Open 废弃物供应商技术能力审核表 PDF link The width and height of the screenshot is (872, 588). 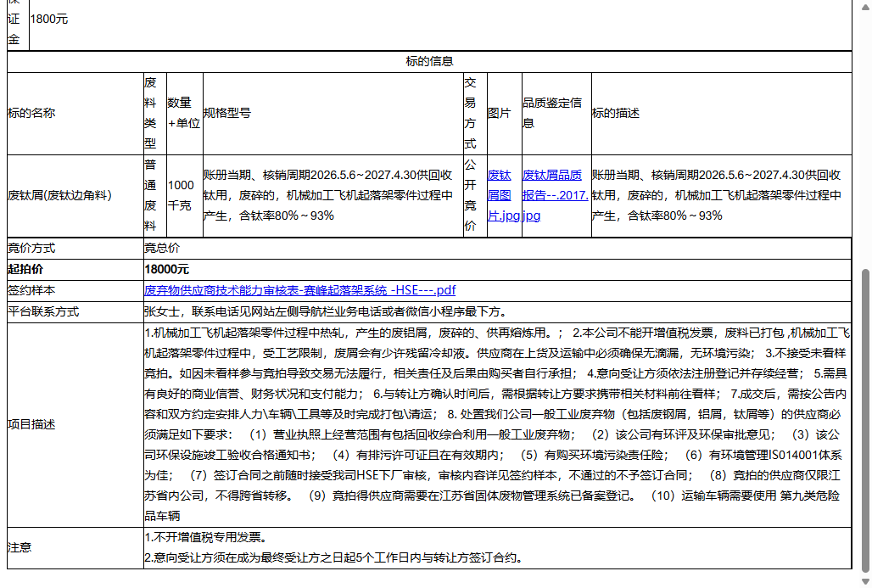(x=299, y=290)
